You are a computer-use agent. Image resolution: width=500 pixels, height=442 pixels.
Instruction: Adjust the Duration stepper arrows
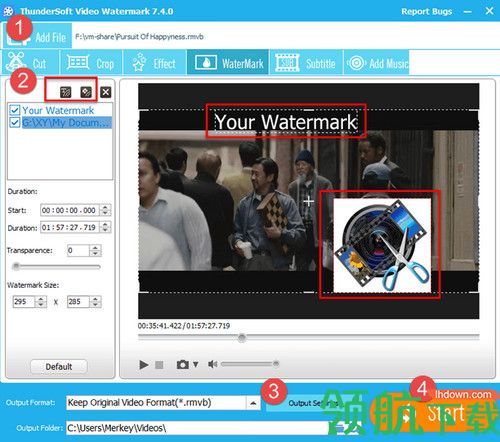105,228
